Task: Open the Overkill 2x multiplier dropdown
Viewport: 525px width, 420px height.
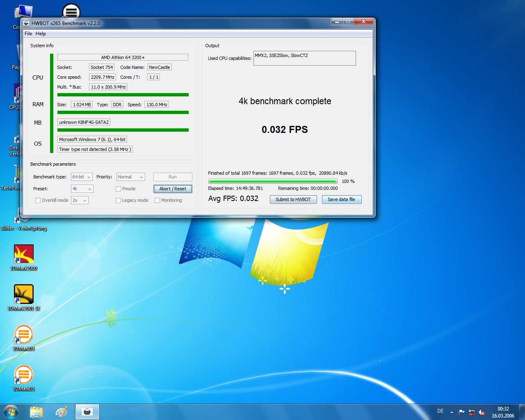Action: [x=80, y=200]
